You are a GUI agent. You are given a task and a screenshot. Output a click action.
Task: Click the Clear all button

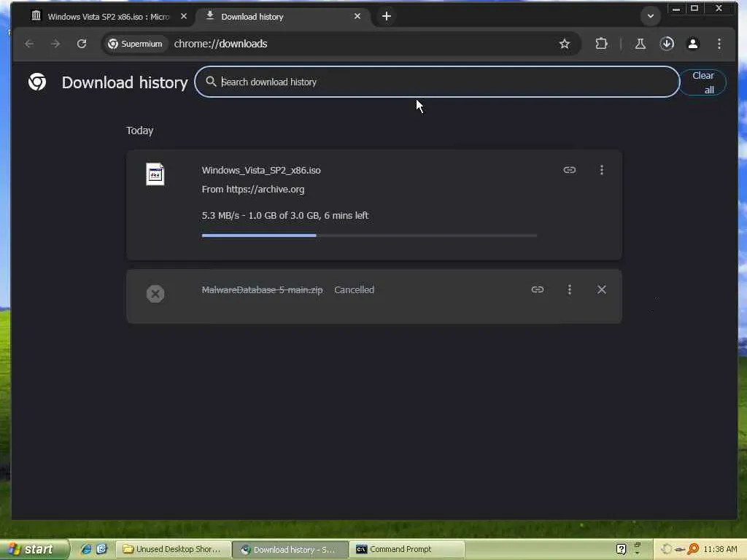(x=703, y=82)
